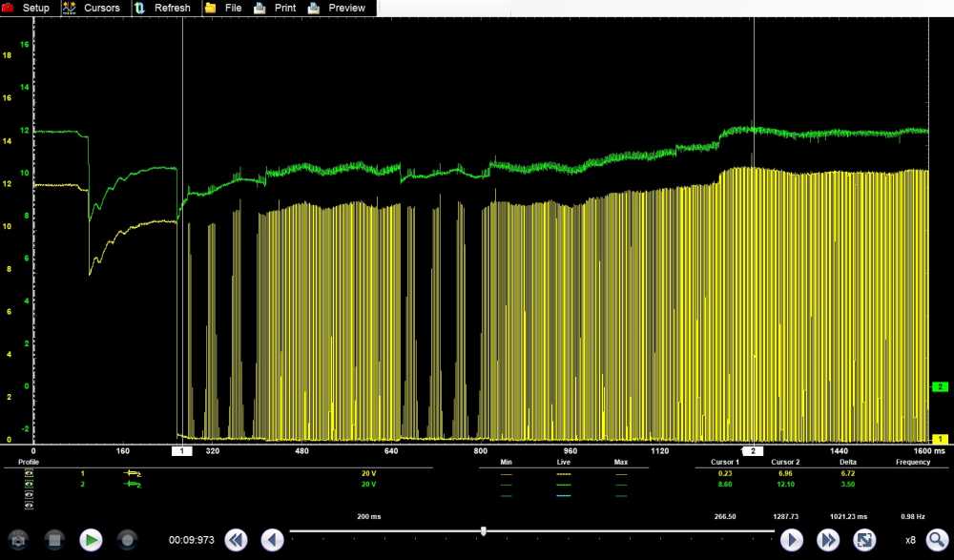Toggle visibility of channel 2 trace

(29, 484)
